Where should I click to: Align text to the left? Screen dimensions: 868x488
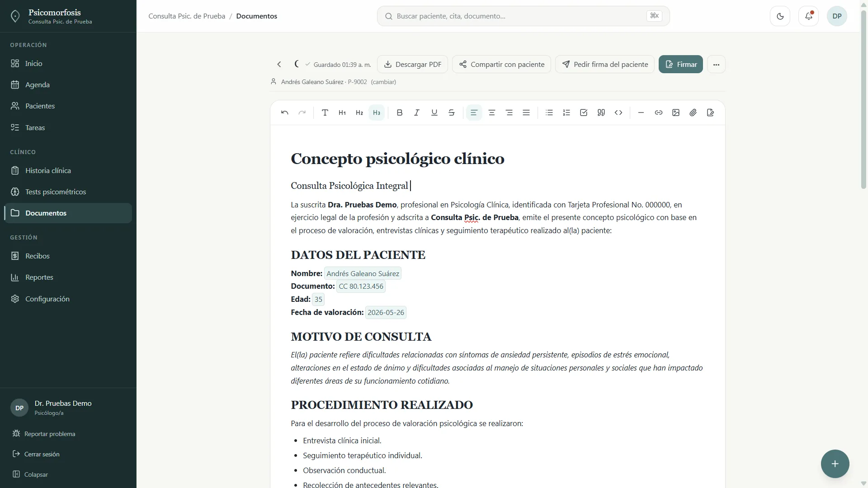point(474,113)
